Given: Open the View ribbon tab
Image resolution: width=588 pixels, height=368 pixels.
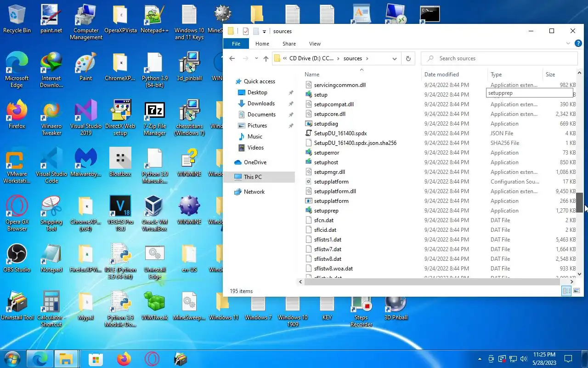Looking at the screenshot, I should 315,44.
